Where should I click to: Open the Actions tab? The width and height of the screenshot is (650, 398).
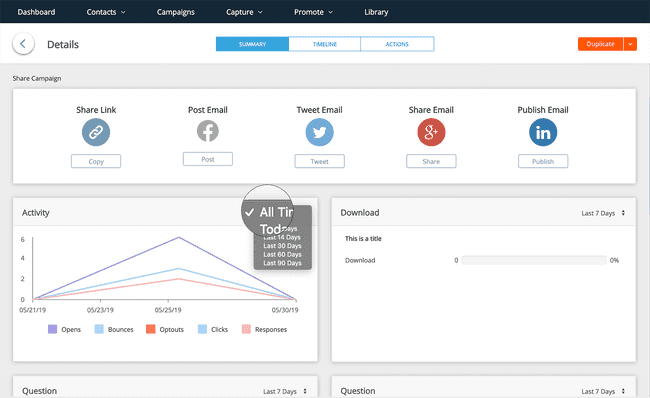[x=397, y=44]
